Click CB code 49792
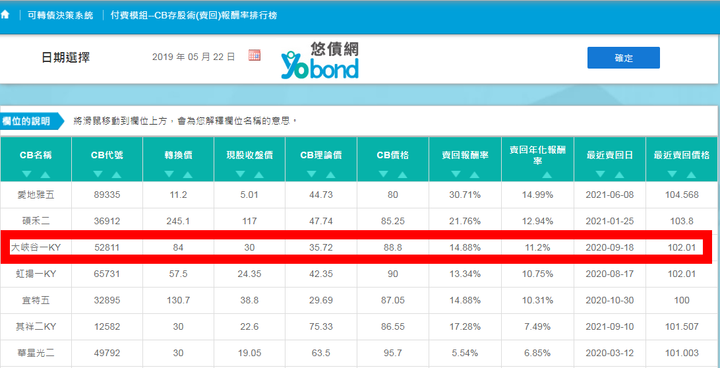 (x=107, y=353)
